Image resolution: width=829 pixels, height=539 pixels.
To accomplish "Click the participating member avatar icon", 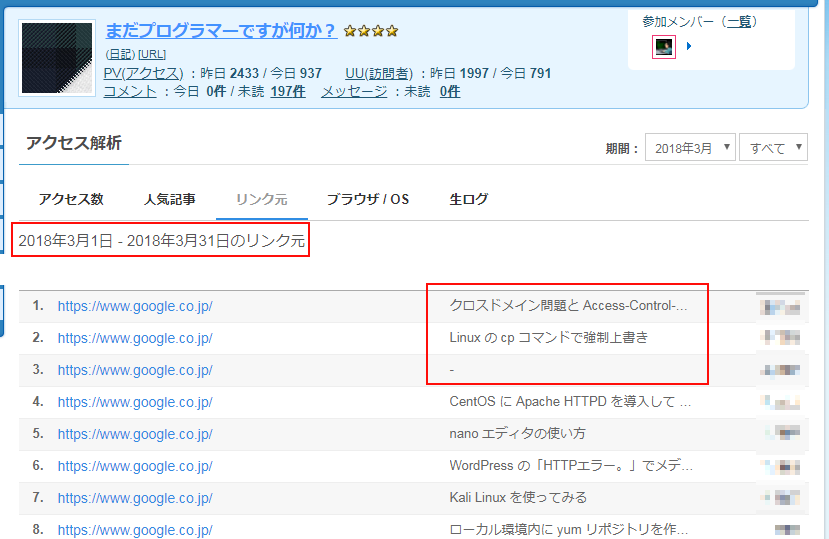I will 664,47.
